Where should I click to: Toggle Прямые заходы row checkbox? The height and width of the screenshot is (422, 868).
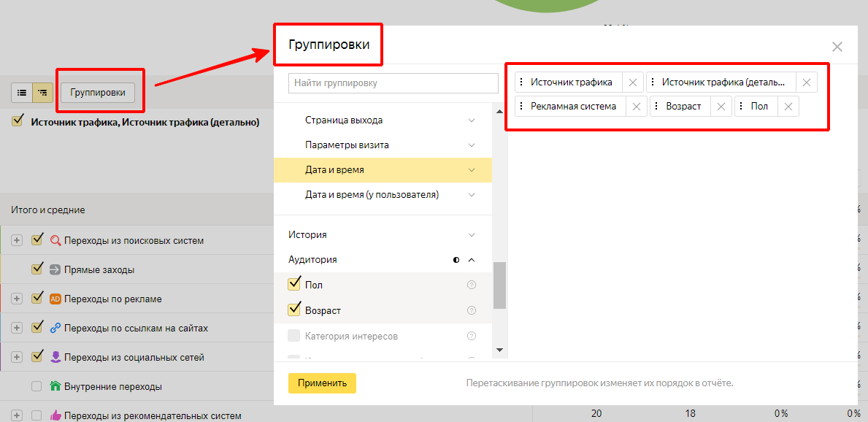point(37,269)
